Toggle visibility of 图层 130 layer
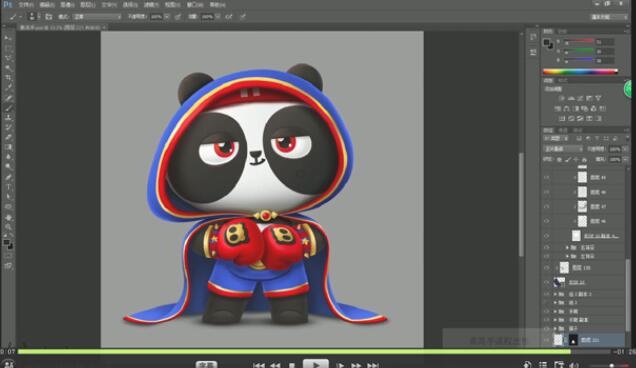 546,268
